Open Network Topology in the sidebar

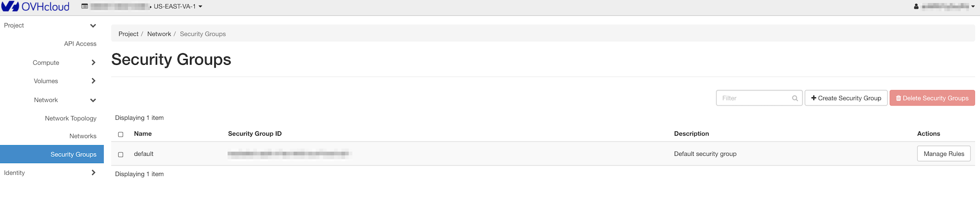[x=70, y=118]
